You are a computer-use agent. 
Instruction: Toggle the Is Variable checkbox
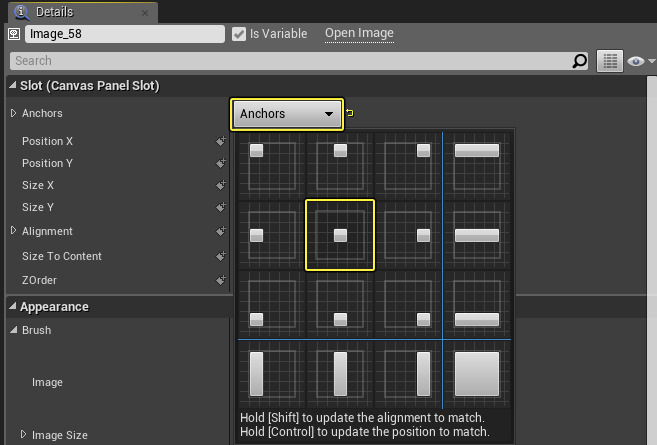pos(239,34)
